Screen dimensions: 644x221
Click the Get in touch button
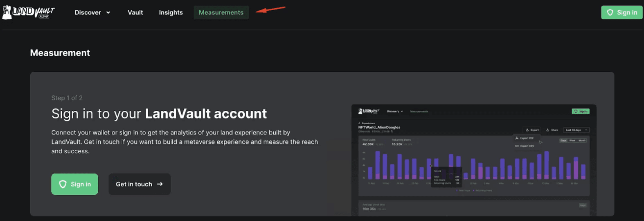(x=140, y=184)
